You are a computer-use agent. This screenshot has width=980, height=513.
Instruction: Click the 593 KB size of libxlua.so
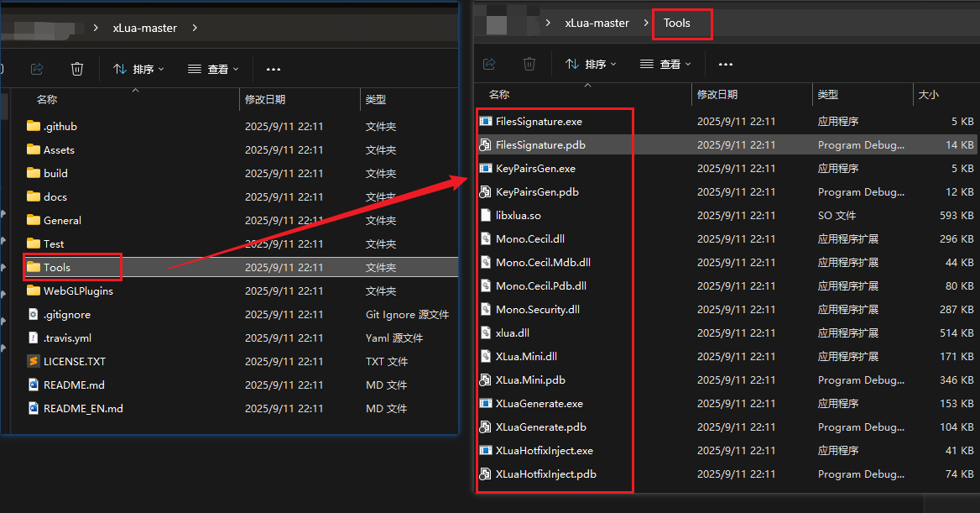(x=957, y=215)
